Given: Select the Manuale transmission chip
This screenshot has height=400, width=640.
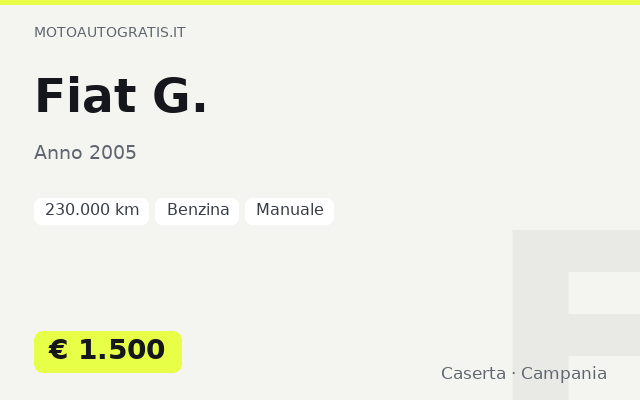Looking at the screenshot, I should pos(289,211).
